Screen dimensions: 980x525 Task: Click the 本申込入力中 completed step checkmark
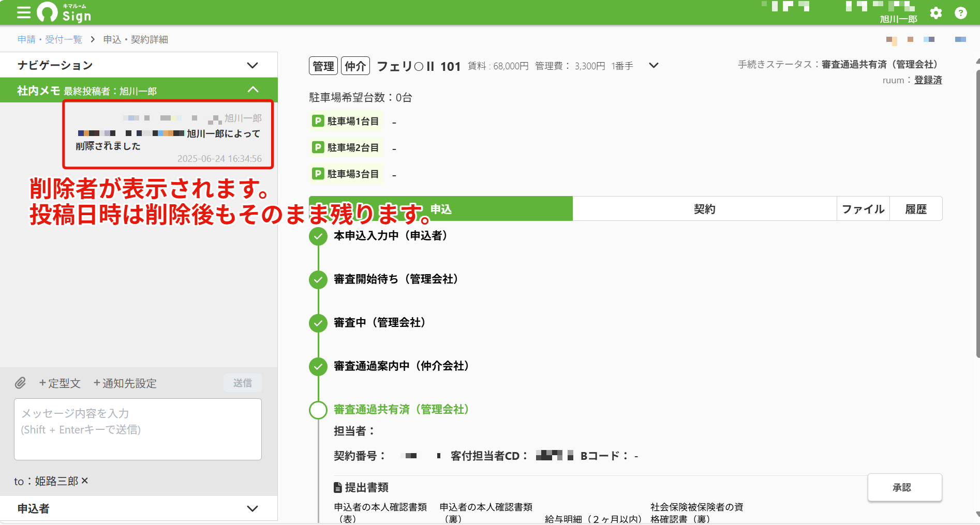(x=318, y=236)
